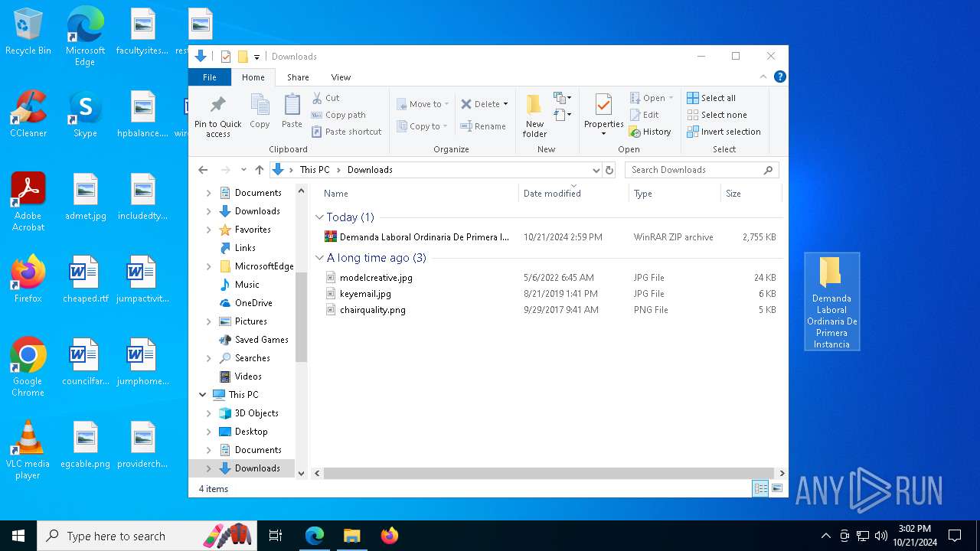Open Properties for selected item
This screenshot has width=980, height=551.
pos(604,115)
